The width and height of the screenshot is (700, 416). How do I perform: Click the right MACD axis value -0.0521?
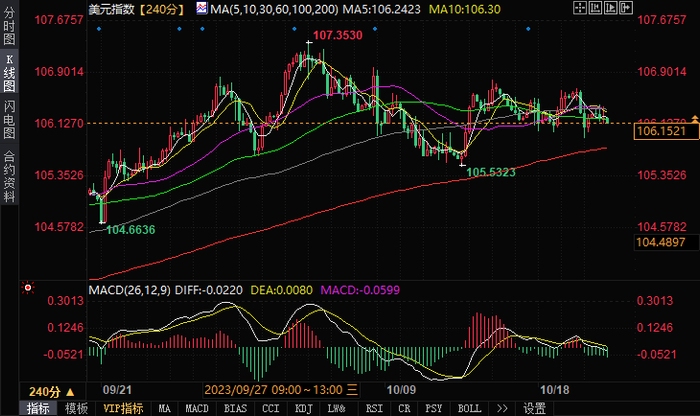(657, 355)
